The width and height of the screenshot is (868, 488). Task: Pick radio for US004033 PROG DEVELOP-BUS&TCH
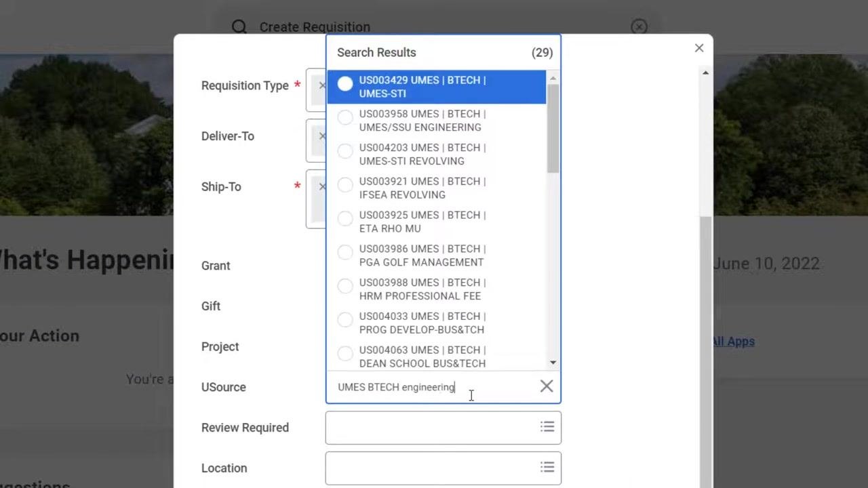[x=345, y=319]
